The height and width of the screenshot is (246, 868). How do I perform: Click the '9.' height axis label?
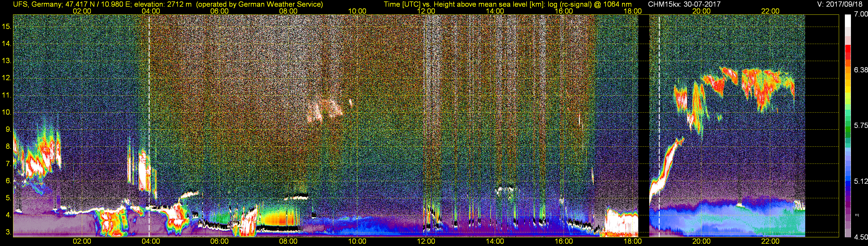tap(8, 129)
